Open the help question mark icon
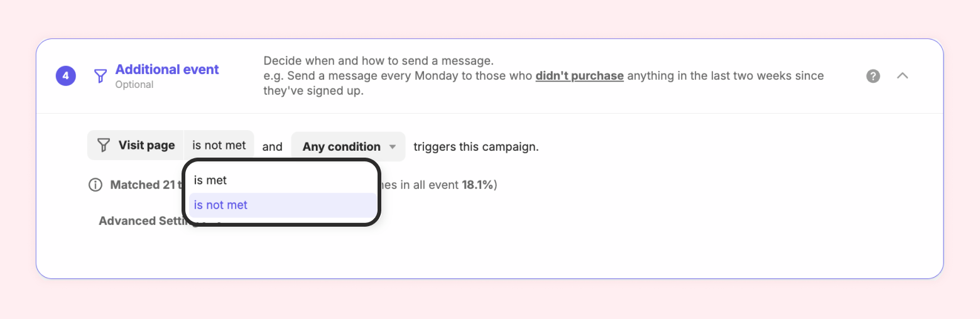980x319 pixels. coord(873,76)
